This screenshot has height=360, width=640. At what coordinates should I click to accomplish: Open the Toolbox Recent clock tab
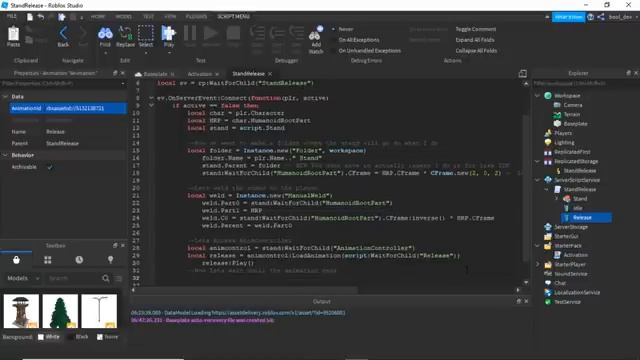[79, 260]
